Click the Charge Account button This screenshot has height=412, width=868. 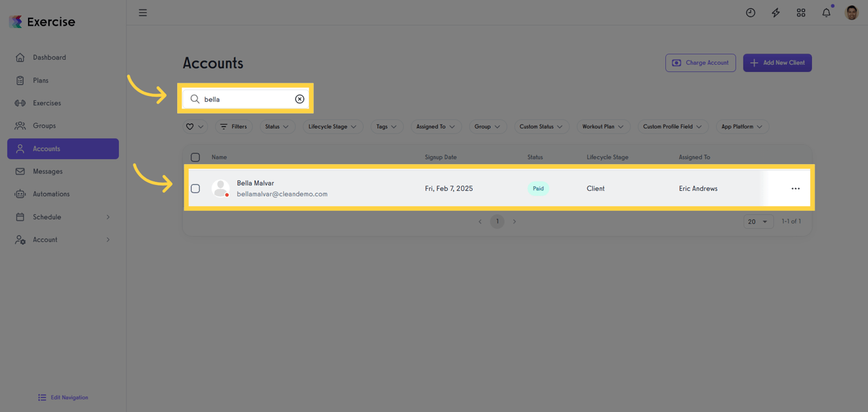click(x=700, y=62)
